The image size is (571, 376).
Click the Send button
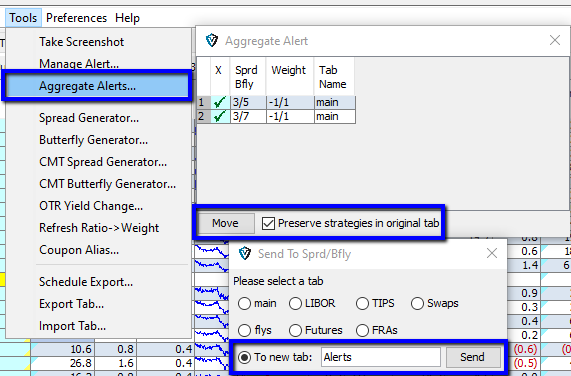tap(472, 357)
